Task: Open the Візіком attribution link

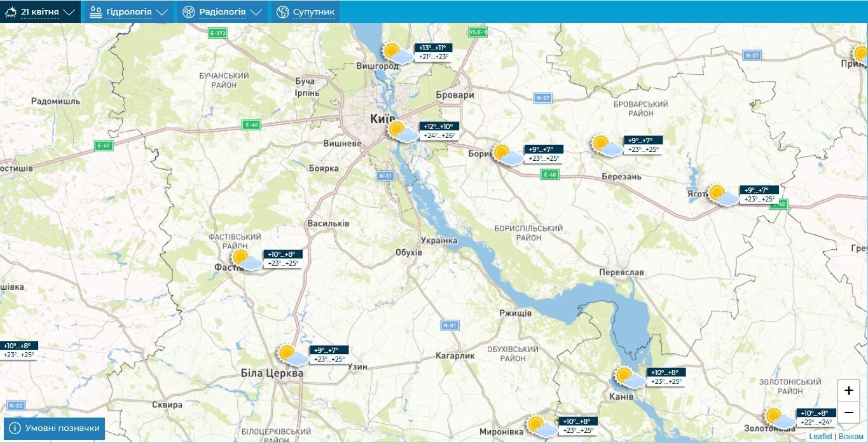Action: [x=851, y=437]
